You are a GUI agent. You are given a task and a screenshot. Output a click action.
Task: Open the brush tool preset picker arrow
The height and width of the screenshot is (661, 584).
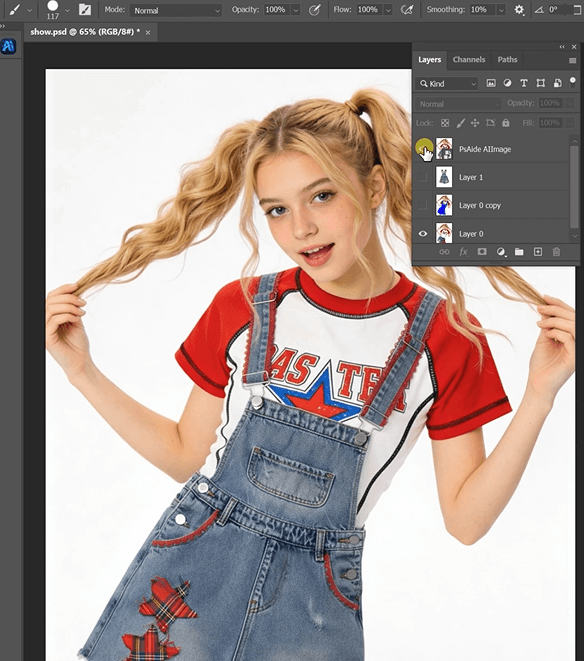tap(29, 10)
